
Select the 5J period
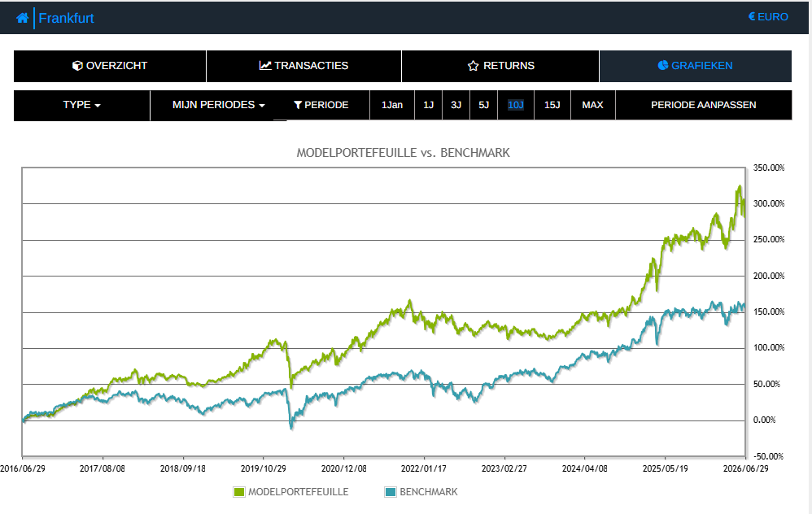coord(483,105)
